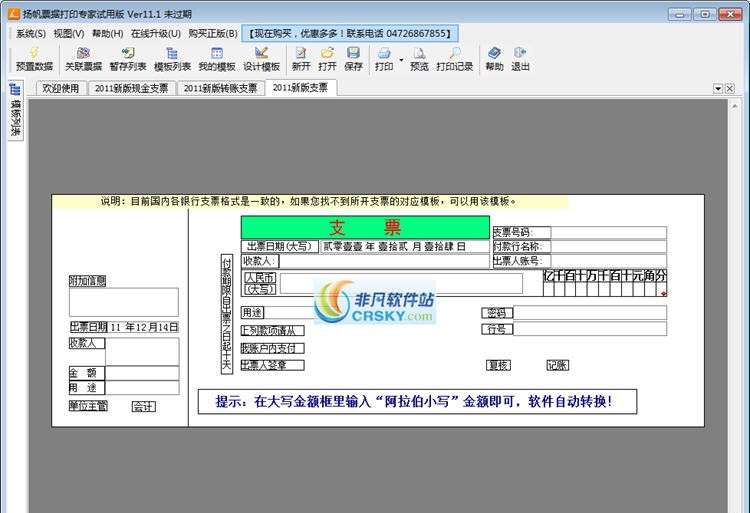Viewport: 750px width, 513px height.
Task: Expand the 打印 dropdown arrow
Action: [x=401, y=60]
